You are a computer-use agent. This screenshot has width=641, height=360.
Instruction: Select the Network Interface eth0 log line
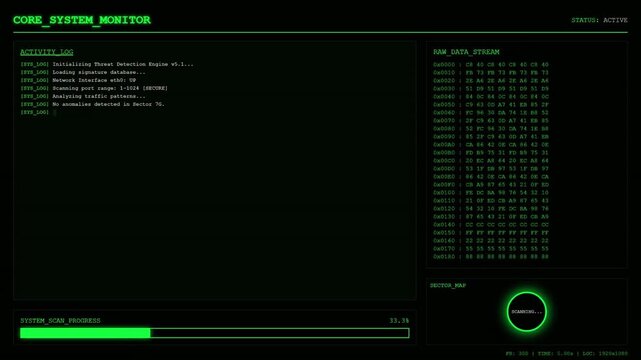tap(78, 80)
